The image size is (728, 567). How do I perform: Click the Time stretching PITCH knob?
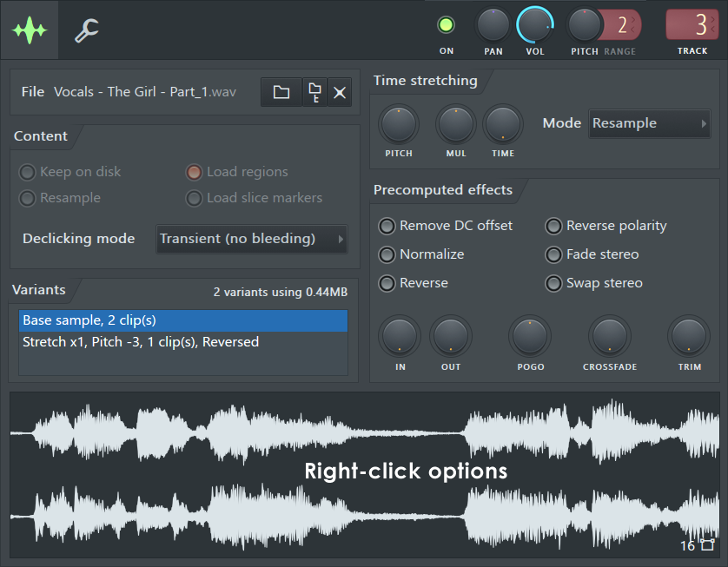(399, 124)
